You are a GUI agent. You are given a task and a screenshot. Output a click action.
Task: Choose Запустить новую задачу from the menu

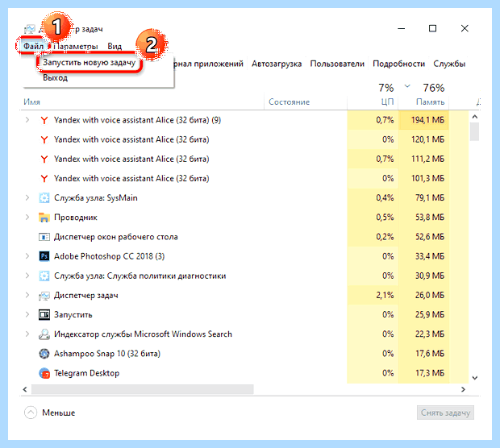point(90,63)
